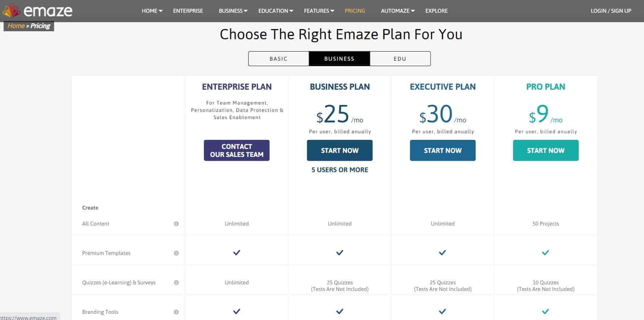Viewport: 644px width, 320px height.
Task: Select the EDU plan toggle
Action: 400,58
